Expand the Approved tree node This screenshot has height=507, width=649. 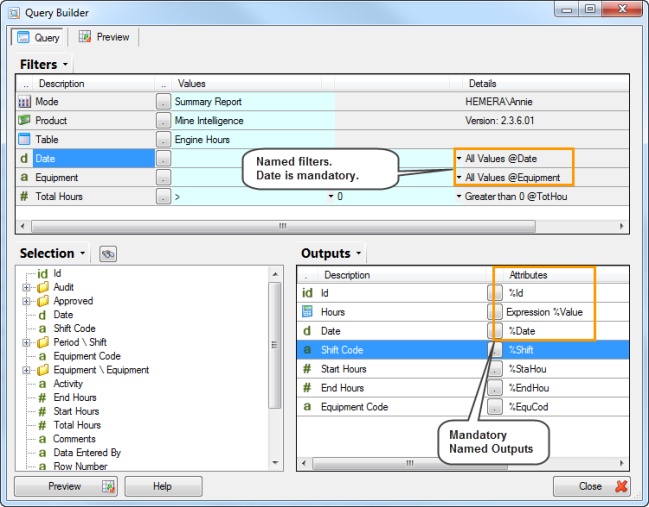[26, 301]
